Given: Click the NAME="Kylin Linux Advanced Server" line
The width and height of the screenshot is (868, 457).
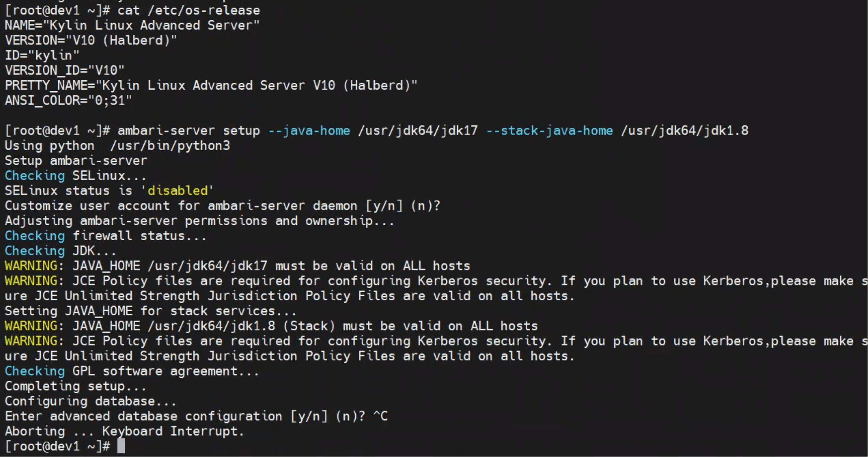Looking at the screenshot, I should [x=132, y=25].
